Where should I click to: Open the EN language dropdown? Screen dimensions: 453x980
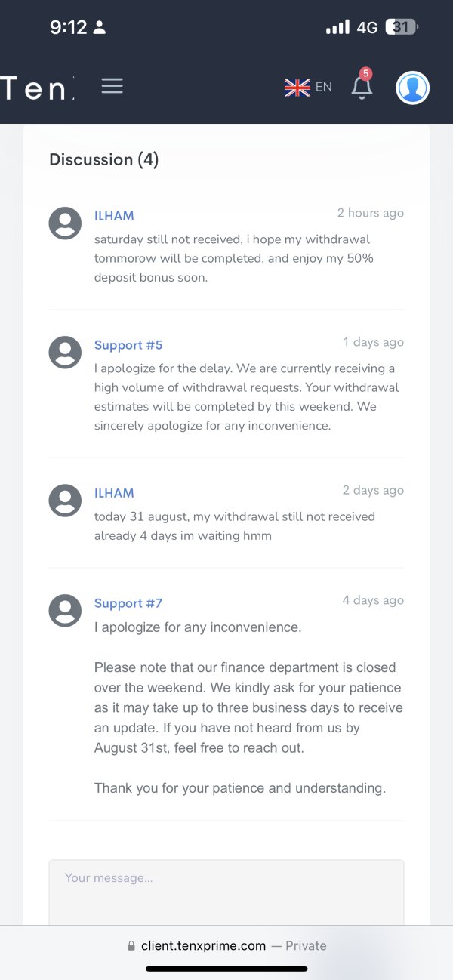(x=324, y=87)
